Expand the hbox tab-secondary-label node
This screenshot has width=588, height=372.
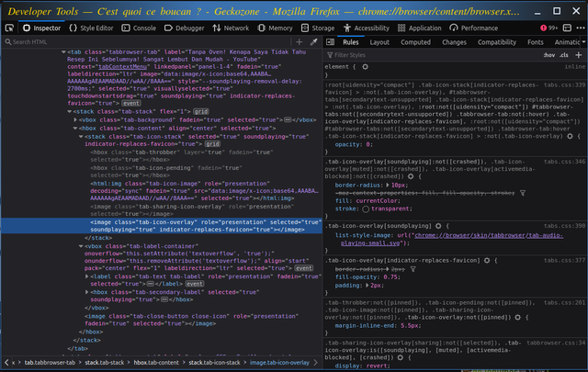tap(86, 292)
